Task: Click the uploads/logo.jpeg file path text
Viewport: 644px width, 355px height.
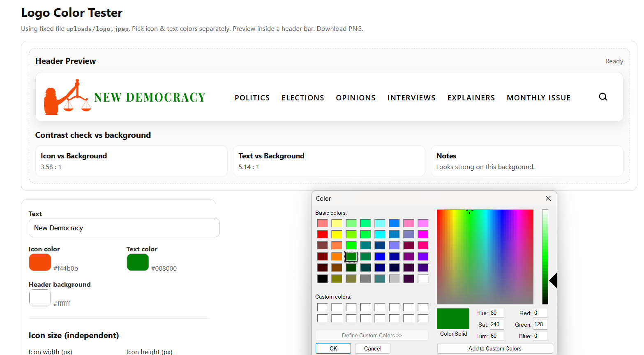Action: [x=97, y=29]
